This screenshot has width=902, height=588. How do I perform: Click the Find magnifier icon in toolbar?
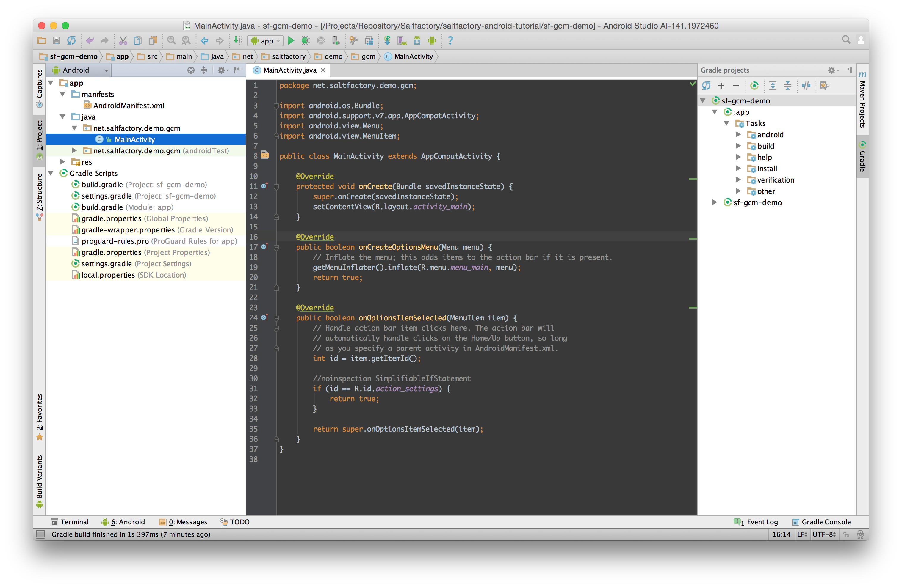[171, 40]
